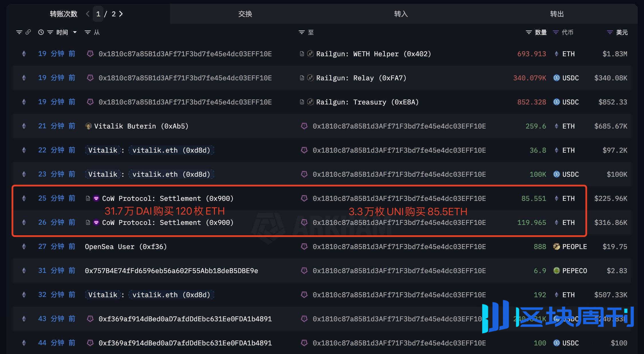Open the 31 分钟 前 transaction time link
This screenshot has height=354, width=644.
57,271
